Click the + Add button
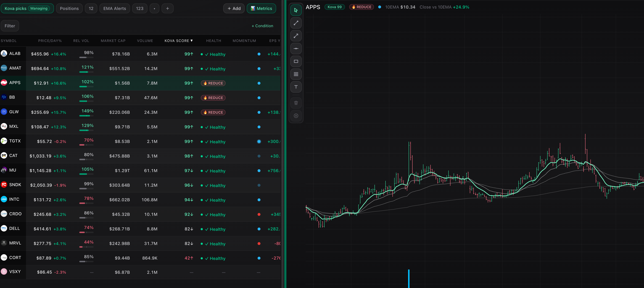 click(234, 9)
